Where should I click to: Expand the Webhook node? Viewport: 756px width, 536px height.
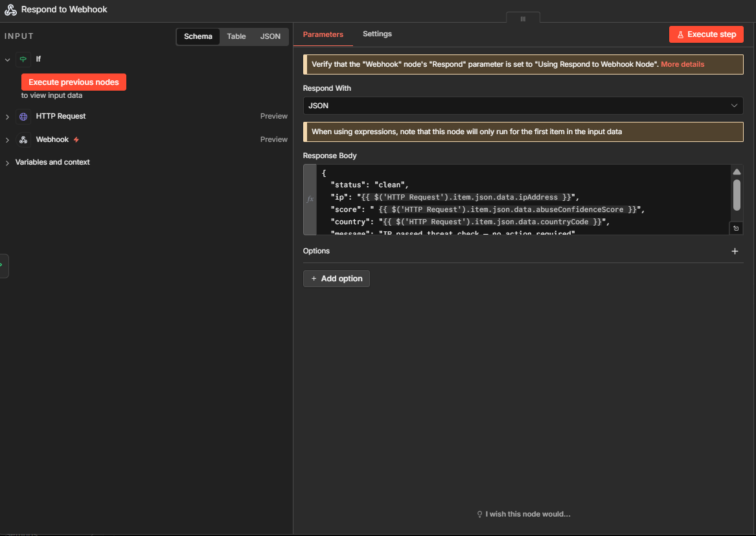click(7, 140)
